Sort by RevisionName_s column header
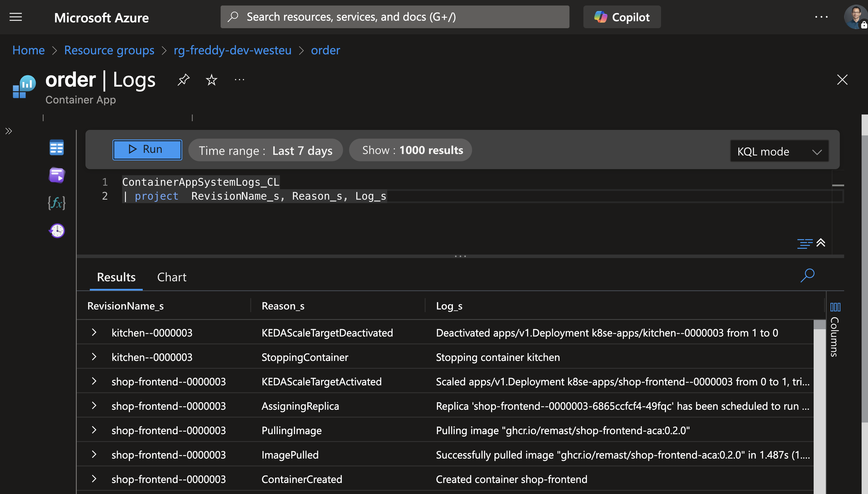The image size is (868, 494). click(126, 306)
